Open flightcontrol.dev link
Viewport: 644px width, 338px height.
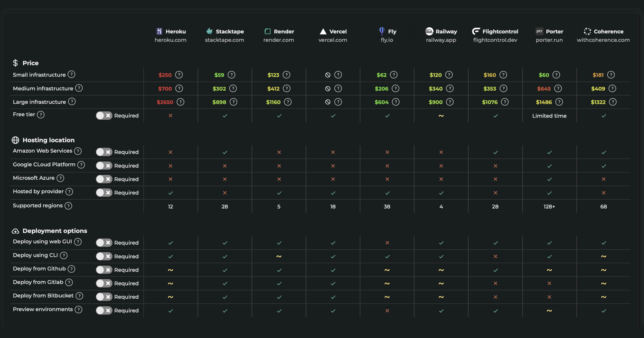pyautogui.click(x=495, y=40)
